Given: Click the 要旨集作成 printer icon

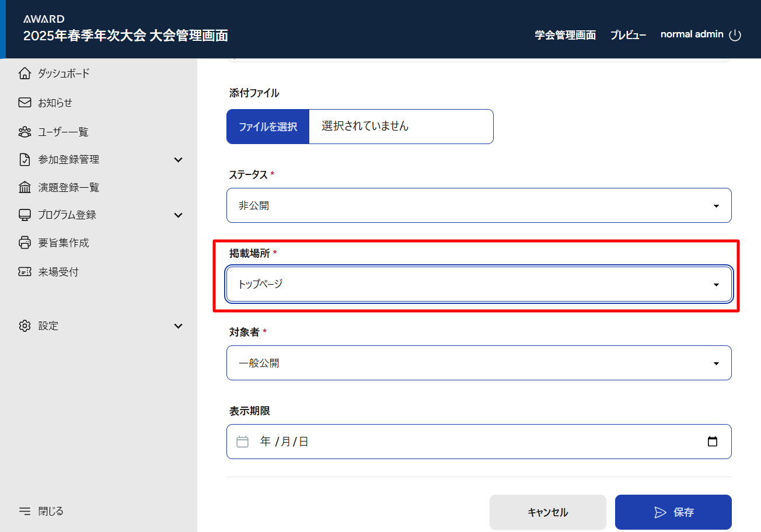Looking at the screenshot, I should pos(25,243).
